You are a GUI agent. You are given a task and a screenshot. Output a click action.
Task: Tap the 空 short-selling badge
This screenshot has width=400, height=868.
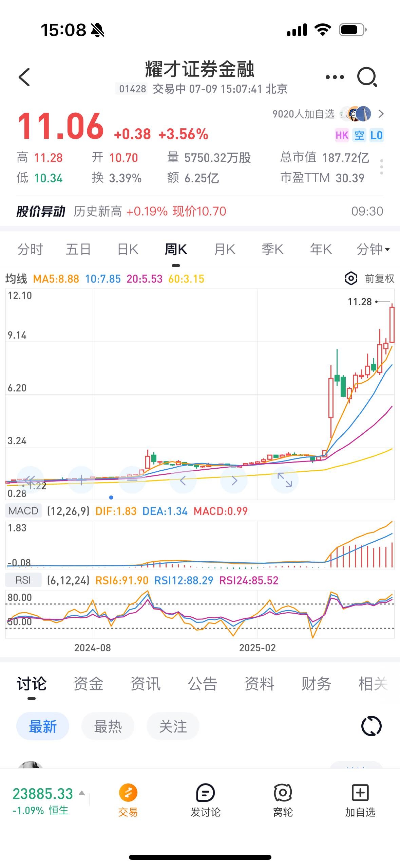click(359, 135)
